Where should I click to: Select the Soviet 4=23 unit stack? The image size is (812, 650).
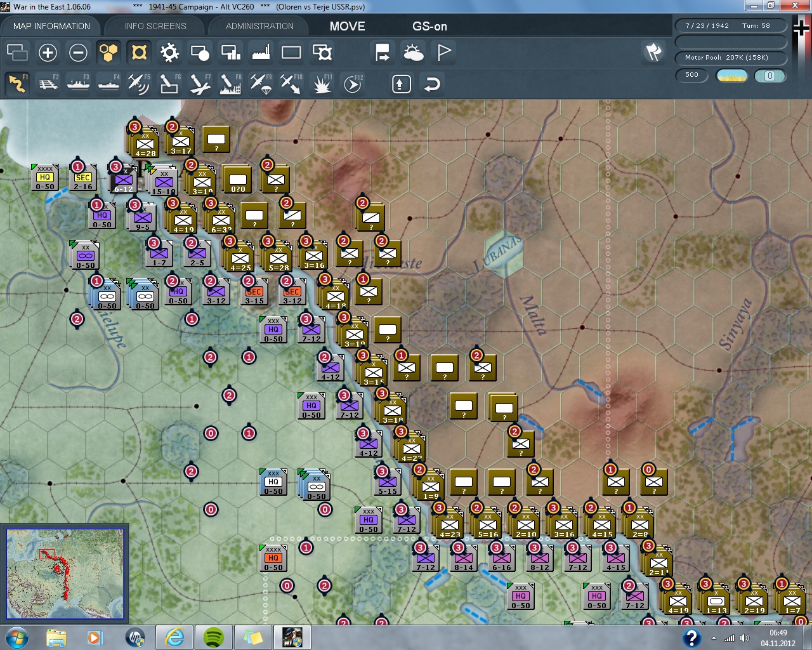click(448, 522)
